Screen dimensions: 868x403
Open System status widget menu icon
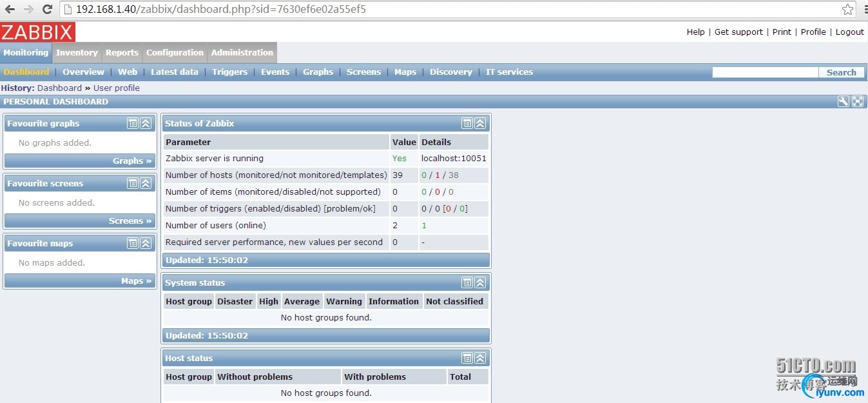[x=467, y=282]
